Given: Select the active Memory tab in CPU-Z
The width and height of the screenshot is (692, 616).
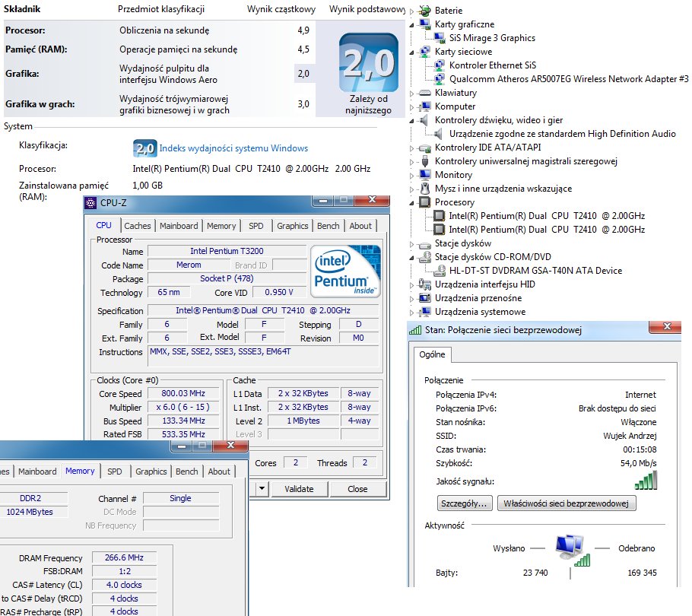Looking at the screenshot, I should pos(80,471).
